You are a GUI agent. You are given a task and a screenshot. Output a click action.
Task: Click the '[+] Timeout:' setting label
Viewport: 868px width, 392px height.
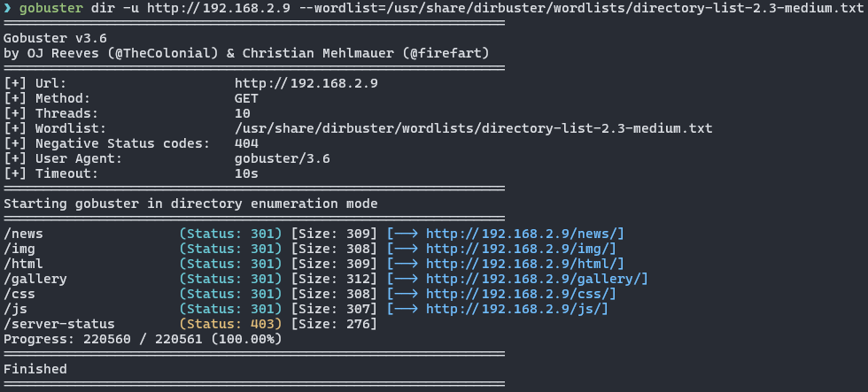(x=51, y=173)
